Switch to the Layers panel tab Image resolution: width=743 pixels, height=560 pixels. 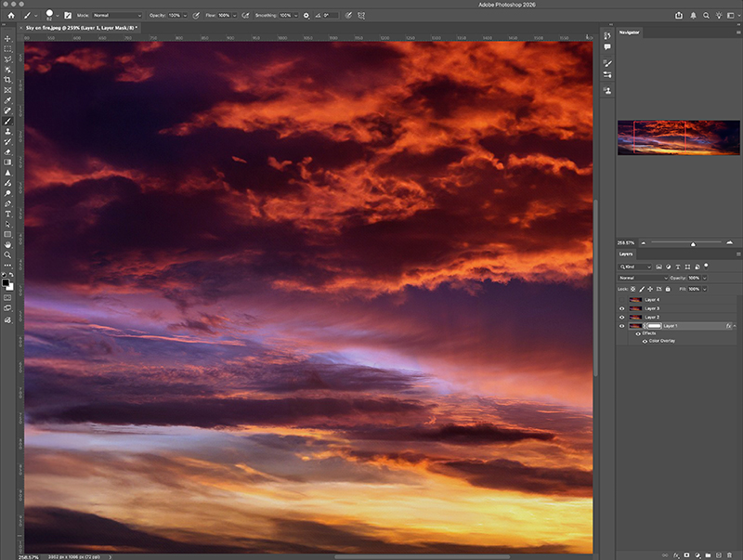628,254
